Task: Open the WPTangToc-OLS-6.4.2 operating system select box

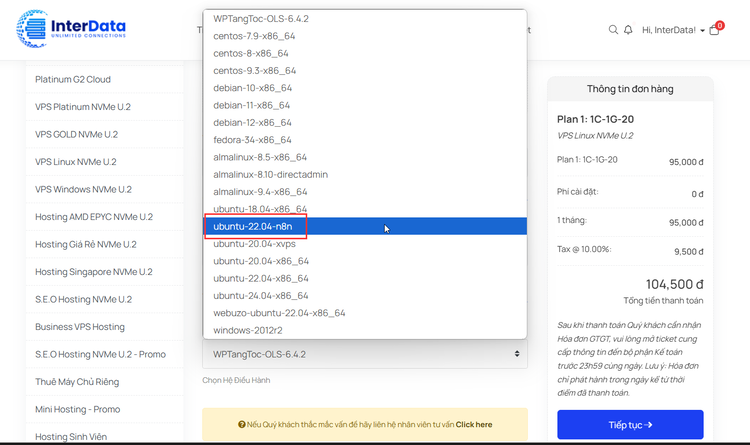Action: click(364, 354)
